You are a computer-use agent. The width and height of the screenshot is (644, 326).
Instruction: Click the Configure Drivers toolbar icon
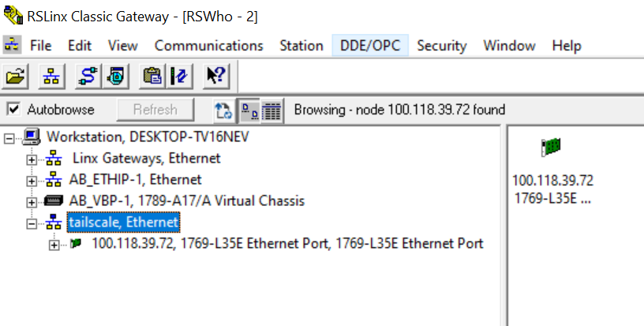click(88, 76)
